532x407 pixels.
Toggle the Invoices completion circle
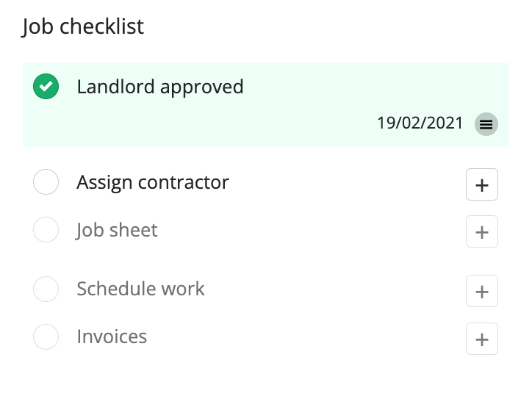pyautogui.click(x=46, y=336)
